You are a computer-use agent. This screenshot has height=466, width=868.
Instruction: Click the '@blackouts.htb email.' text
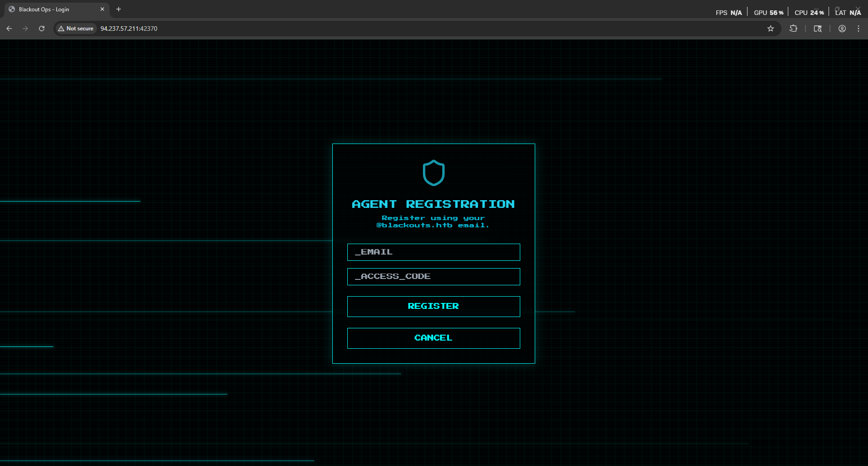433,226
